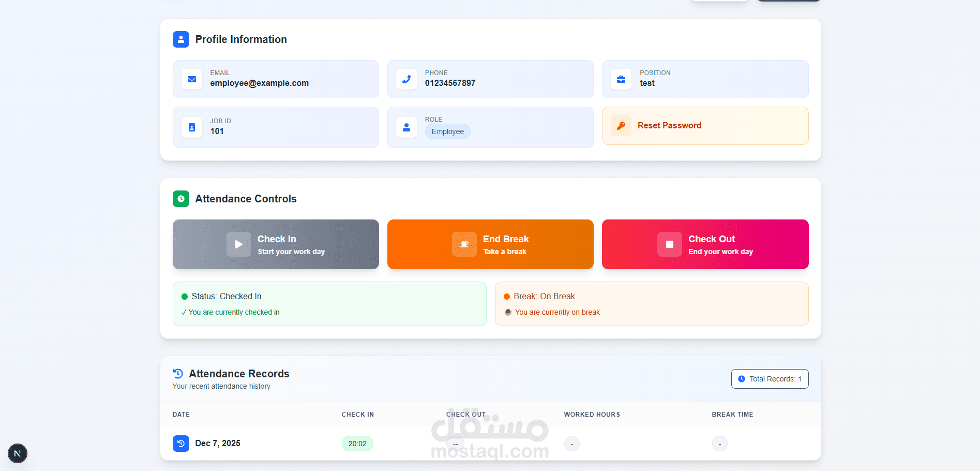Click the Check Out button
The width and height of the screenshot is (980, 471).
pyautogui.click(x=705, y=244)
